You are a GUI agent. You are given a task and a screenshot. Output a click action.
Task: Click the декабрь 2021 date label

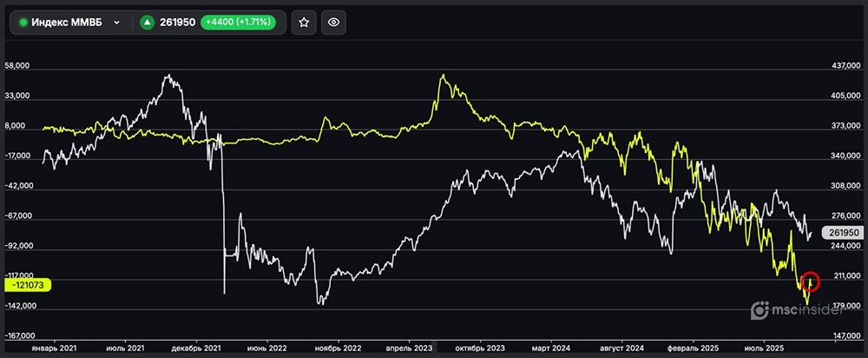(196, 348)
